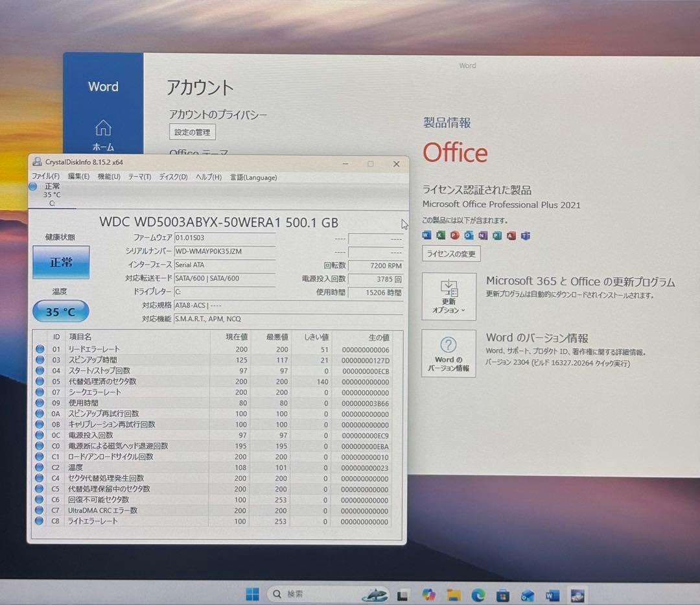700x605 pixels.
Task: Open Word のバージョン情報 button
Action: point(449,353)
